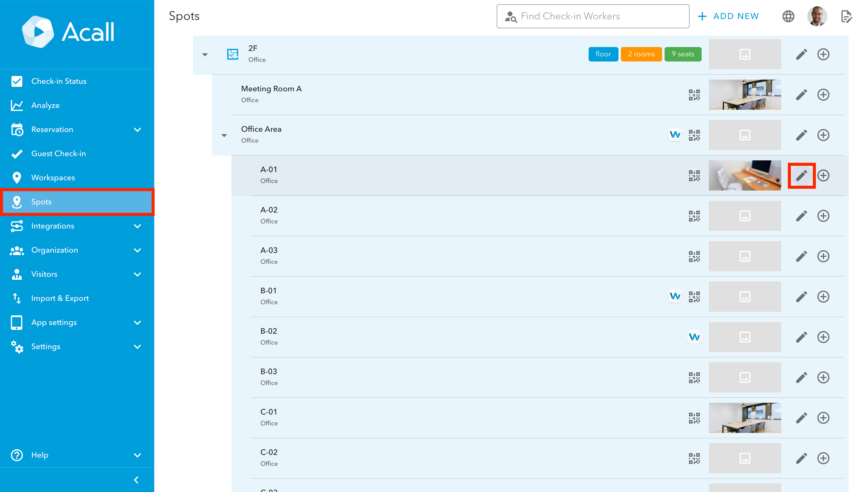Collapse the Office Area row
Image resolution: width=868 pixels, height=492 pixels.
224,135
